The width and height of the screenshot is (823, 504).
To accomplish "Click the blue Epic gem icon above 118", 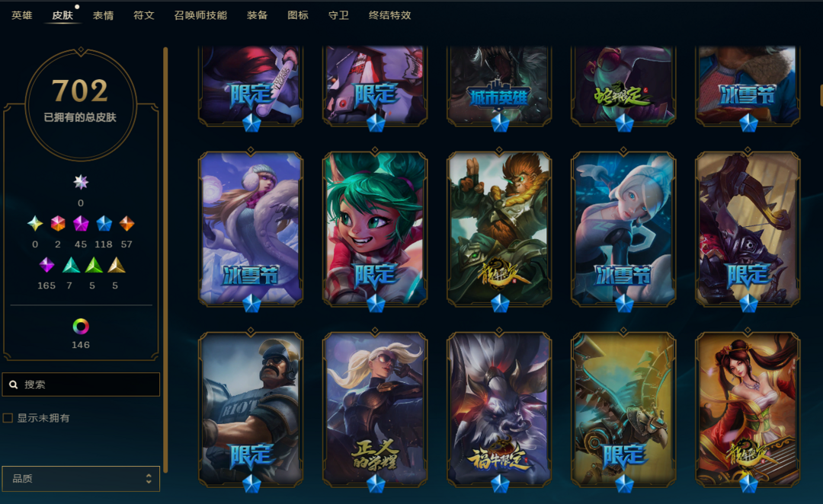I will (x=104, y=224).
